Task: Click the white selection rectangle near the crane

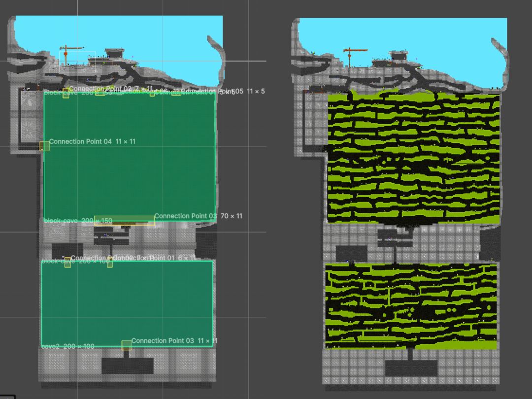Action: (x=78, y=62)
